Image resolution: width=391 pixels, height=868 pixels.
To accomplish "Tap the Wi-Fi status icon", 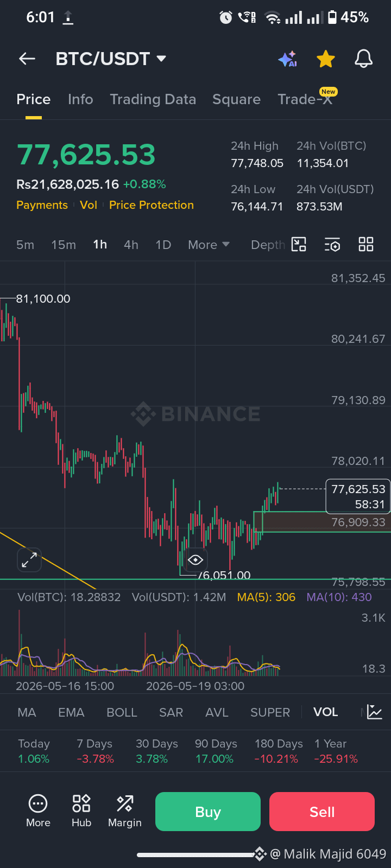I will (x=273, y=18).
